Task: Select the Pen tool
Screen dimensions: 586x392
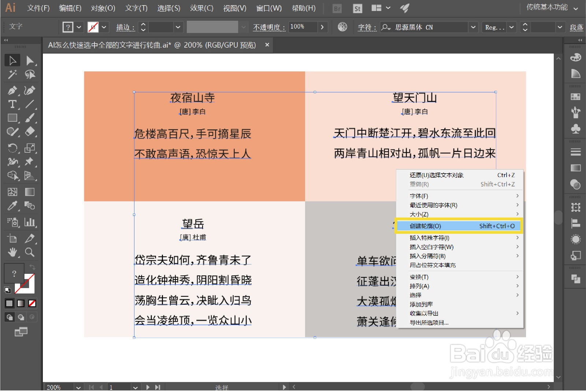Action: pyautogui.click(x=12, y=91)
